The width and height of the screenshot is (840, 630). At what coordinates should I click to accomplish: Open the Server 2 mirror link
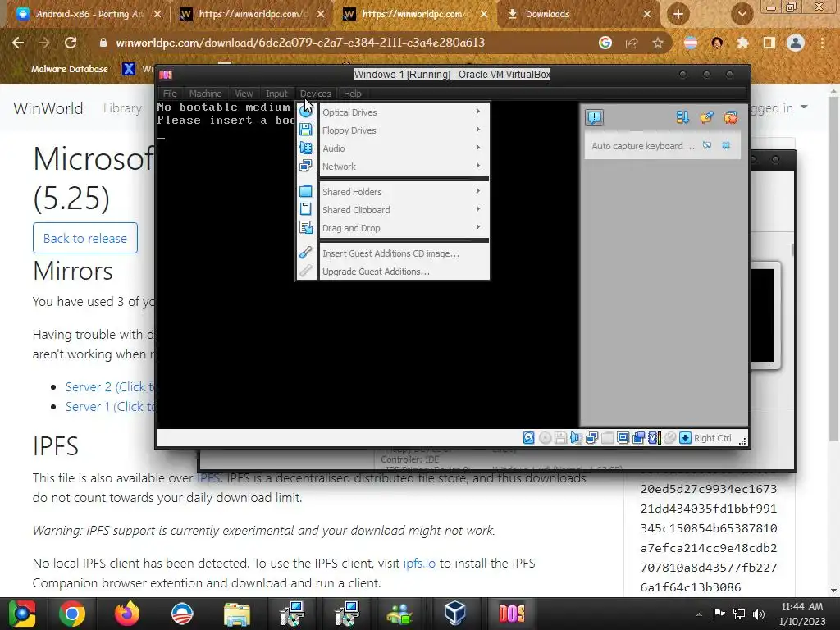point(110,387)
